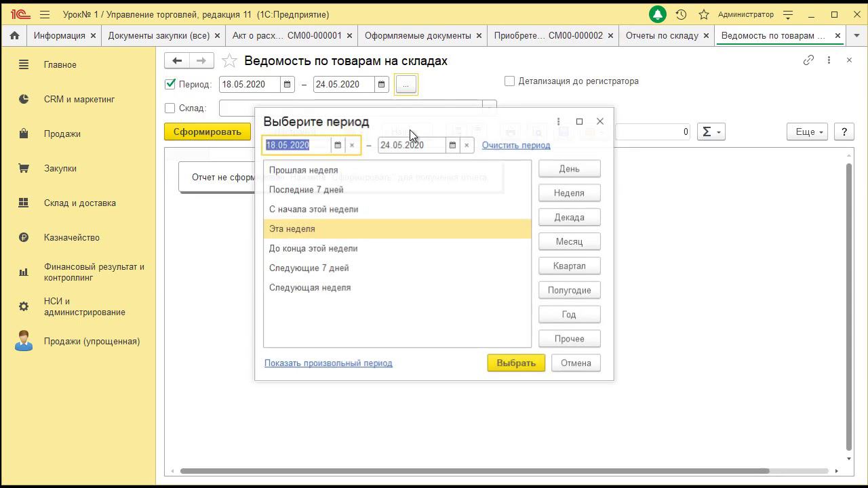This screenshot has width=868, height=488.
Task: Open calendar for end date in dialog
Action: [452, 145]
